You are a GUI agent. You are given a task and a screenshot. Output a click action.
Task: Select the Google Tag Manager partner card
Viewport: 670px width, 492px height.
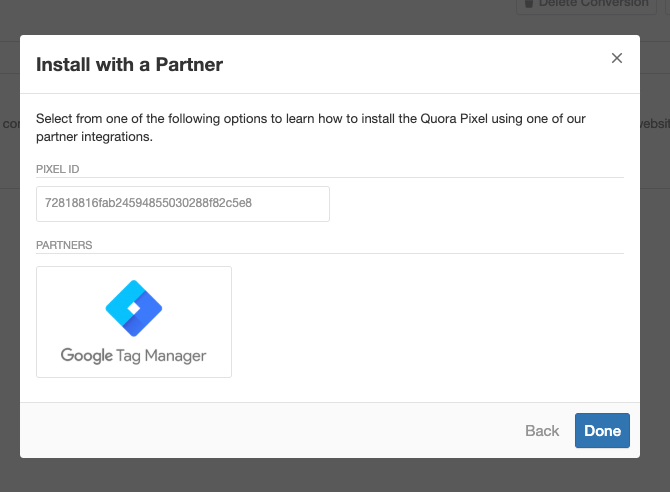pyautogui.click(x=134, y=322)
